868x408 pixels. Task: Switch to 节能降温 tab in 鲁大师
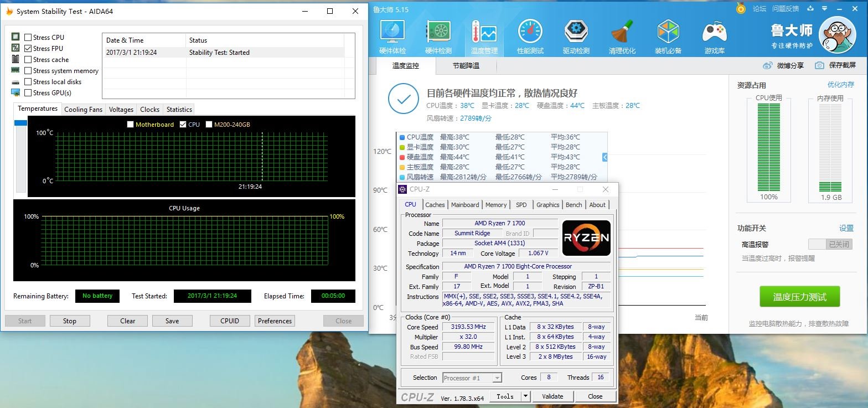click(x=466, y=66)
